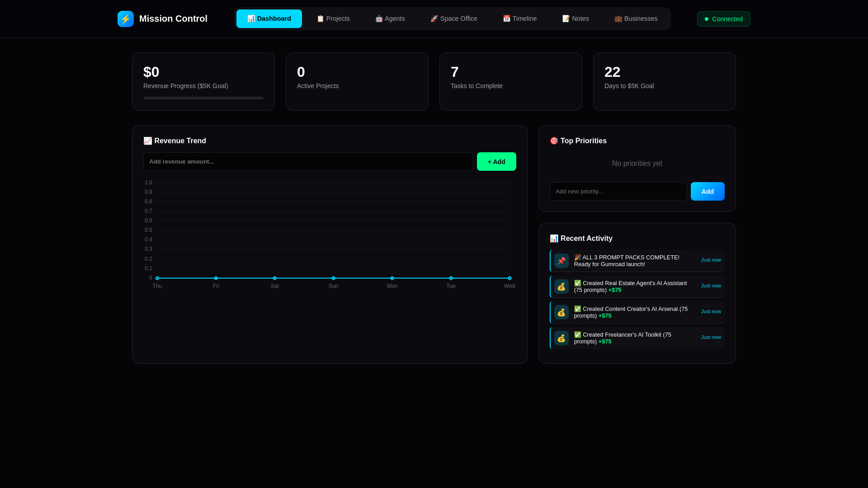Click Just now timestamp on Freelancer's Toolkit row
This screenshot has width=868, height=488.
coord(711,337)
